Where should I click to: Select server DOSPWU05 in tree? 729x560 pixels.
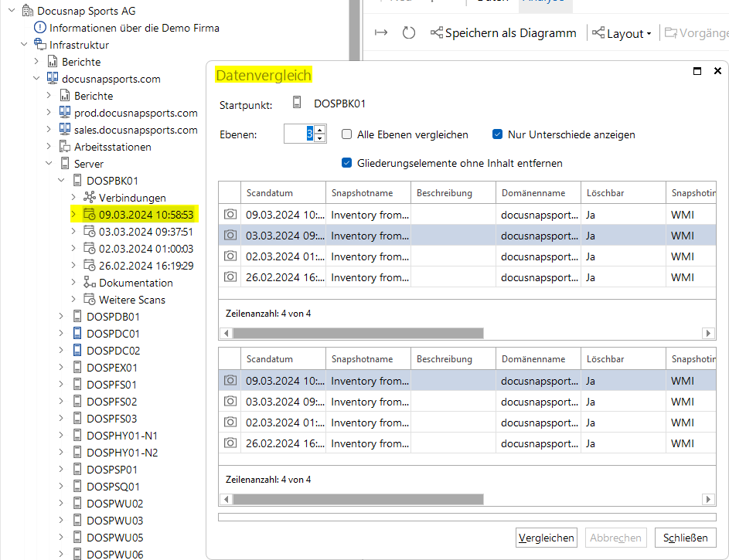coord(115,538)
